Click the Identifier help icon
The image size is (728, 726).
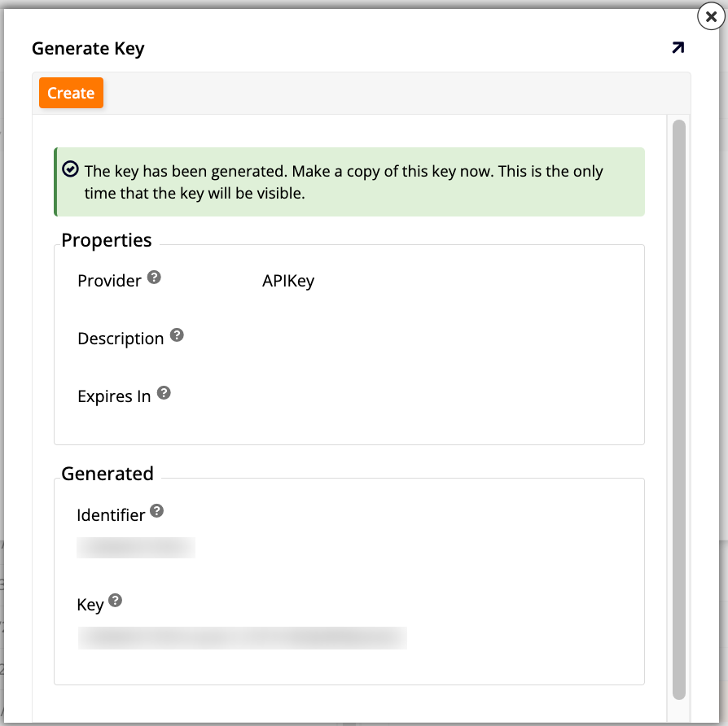157,511
